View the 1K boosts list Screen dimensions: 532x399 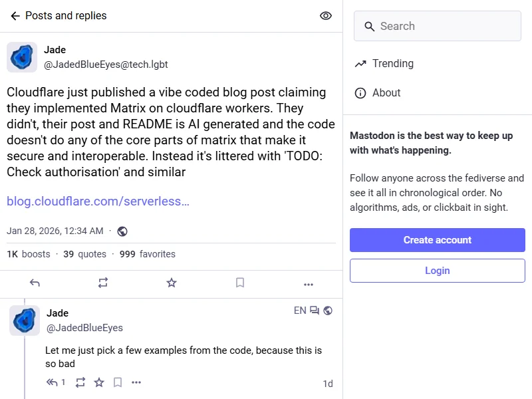pyautogui.click(x=29, y=254)
